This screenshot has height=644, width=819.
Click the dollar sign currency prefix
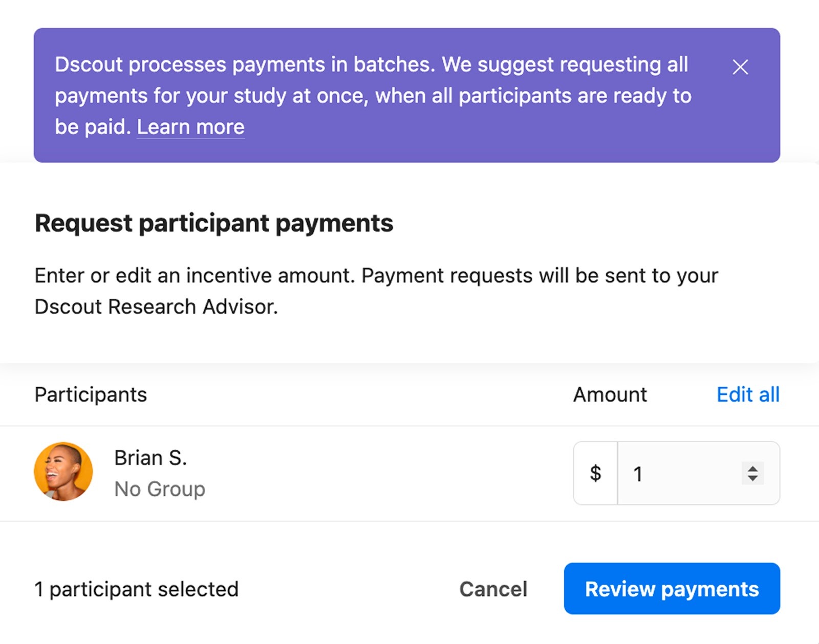point(595,473)
